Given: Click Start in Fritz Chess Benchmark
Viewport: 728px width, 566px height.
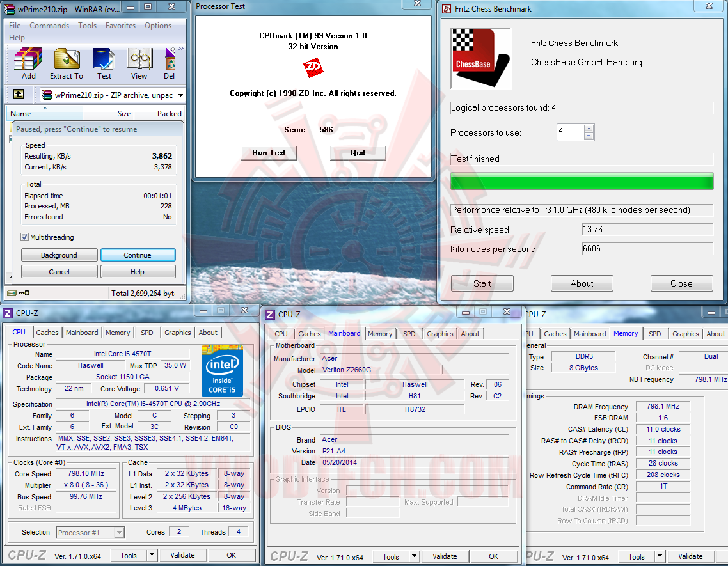Looking at the screenshot, I should (482, 283).
